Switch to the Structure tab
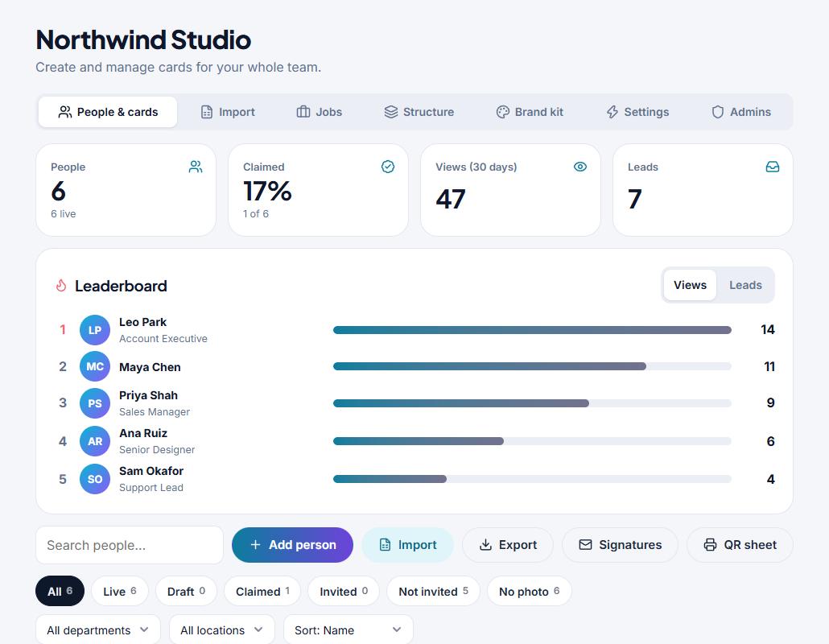Image resolution: width=829 pixels, height=644 pixels. pos(419,112)
